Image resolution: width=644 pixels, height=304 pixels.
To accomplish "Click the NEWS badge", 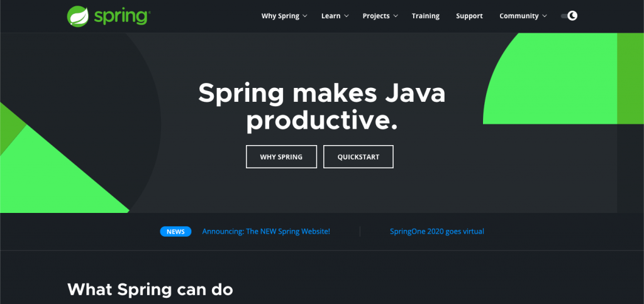I will 176,231.
